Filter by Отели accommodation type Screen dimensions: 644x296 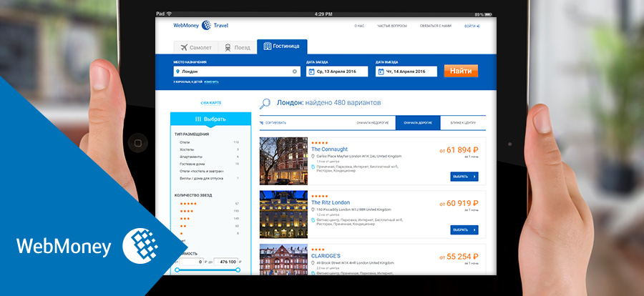(209, 142)
